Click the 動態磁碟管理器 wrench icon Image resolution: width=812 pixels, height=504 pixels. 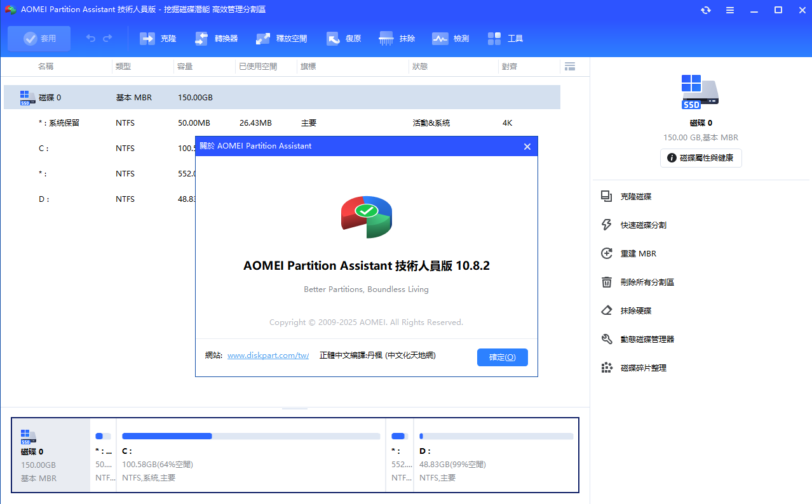[607, 339]
